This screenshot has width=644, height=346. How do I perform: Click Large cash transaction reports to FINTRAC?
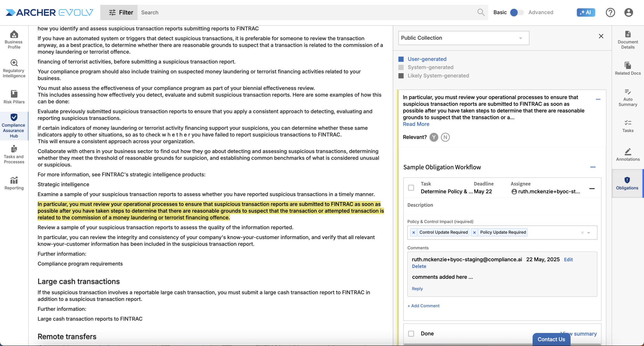(x=90, y=319)
